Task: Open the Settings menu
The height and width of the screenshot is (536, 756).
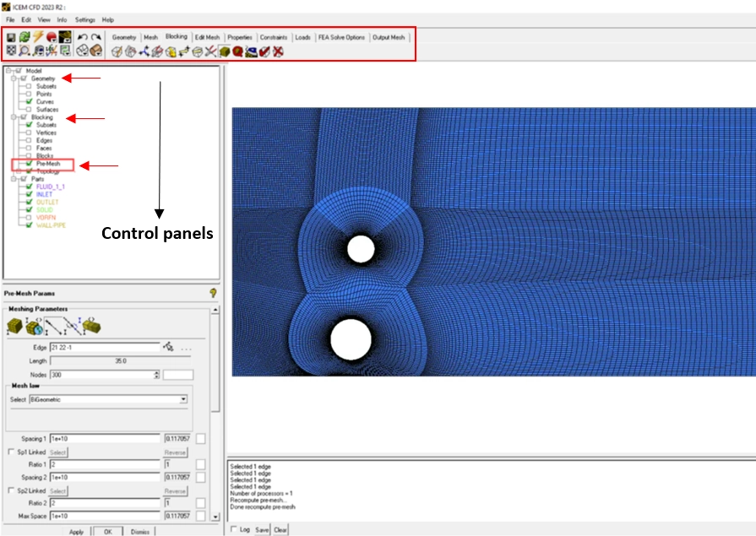Action: point(84,19)
